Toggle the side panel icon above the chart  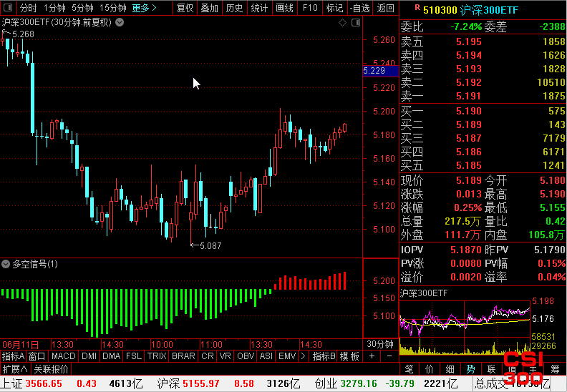click(356, 23)
